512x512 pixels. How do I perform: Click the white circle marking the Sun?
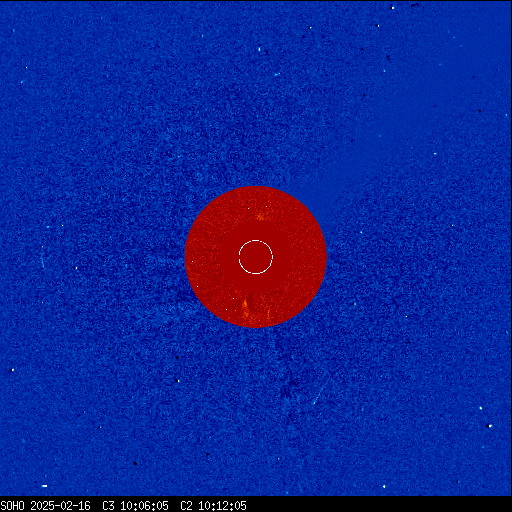[256, 257]
